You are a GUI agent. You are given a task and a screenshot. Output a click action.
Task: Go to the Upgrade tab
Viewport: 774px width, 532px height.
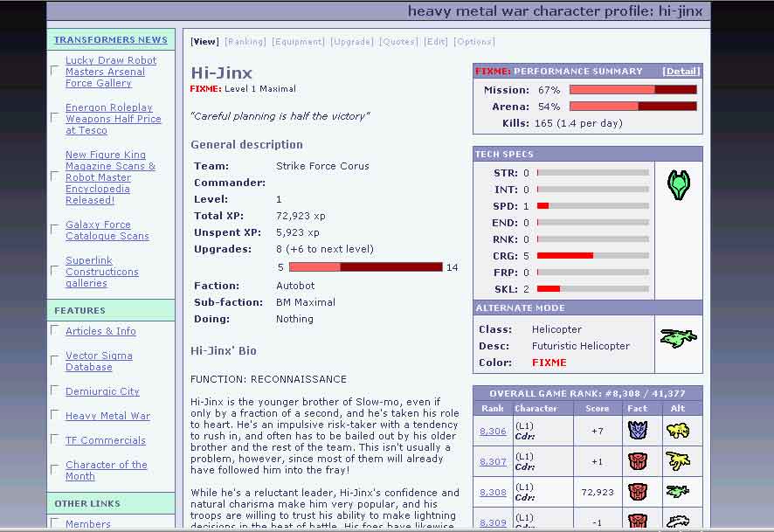tap(351, 41)
